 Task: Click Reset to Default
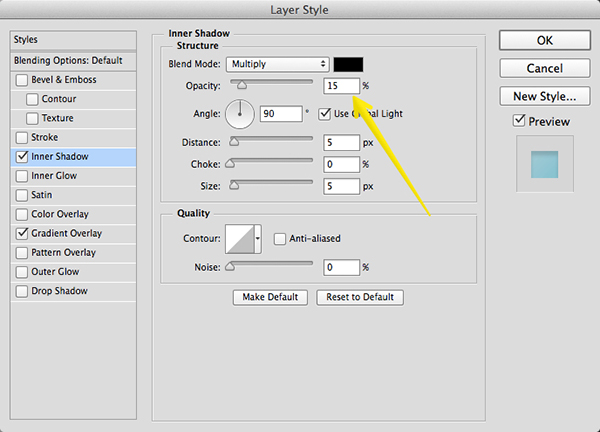pos(360,297)
